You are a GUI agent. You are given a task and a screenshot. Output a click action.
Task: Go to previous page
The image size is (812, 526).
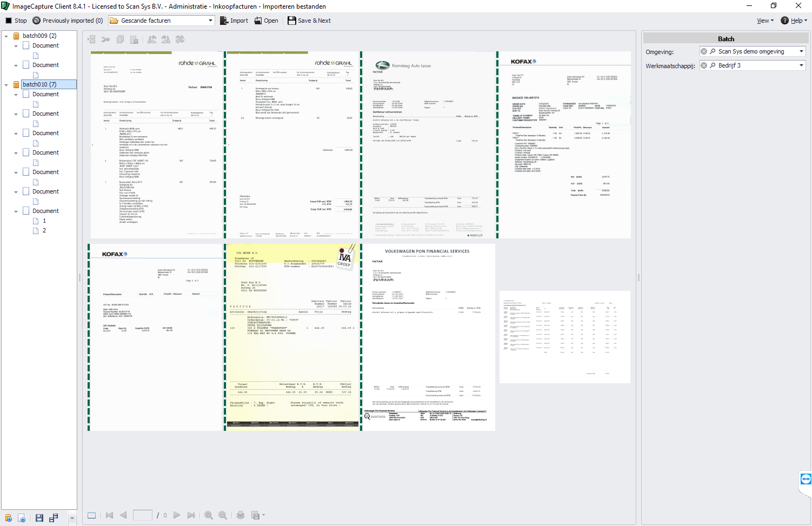tap(123, 515)
